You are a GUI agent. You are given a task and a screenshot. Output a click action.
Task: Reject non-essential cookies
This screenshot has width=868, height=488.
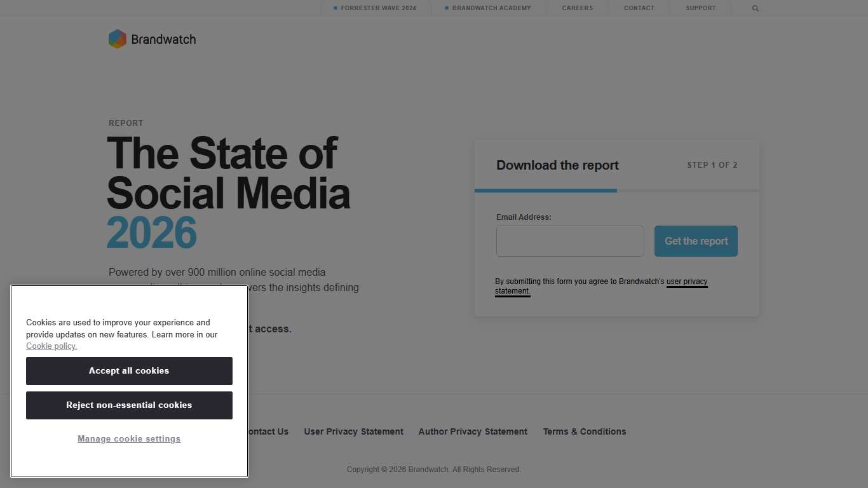coord(129,405)
